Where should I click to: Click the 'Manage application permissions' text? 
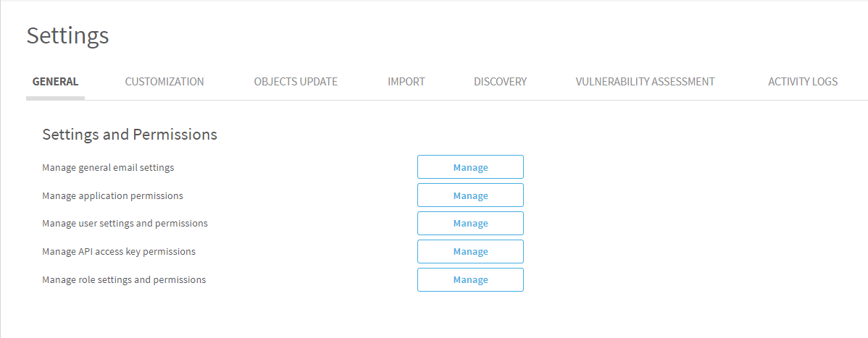112,196
